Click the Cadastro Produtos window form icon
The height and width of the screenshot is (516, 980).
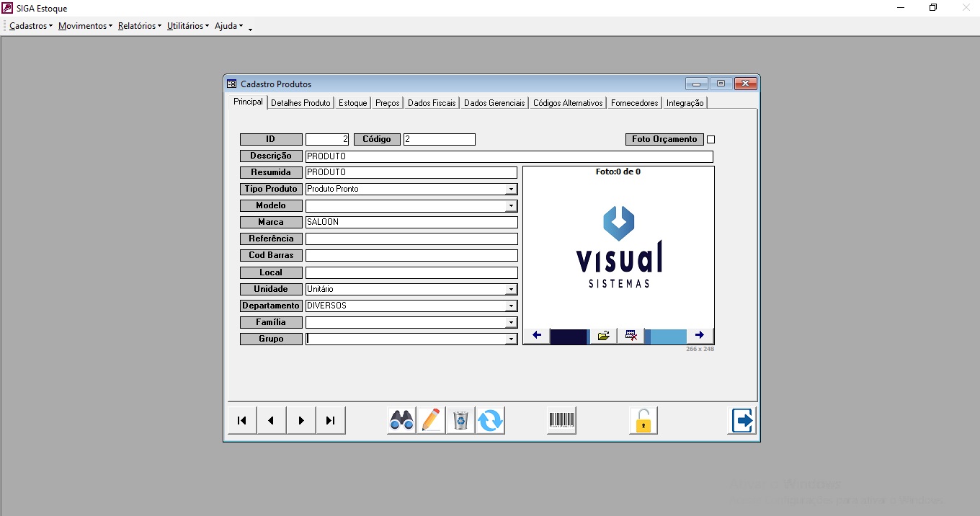(x=232, y=84)
